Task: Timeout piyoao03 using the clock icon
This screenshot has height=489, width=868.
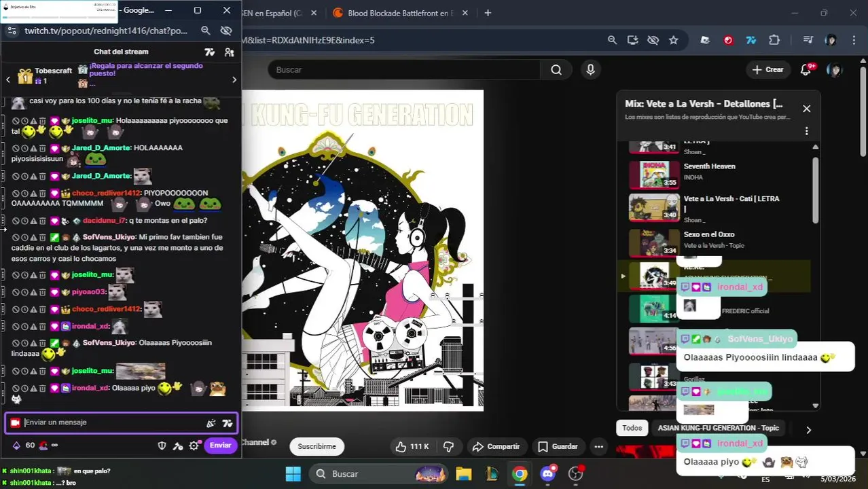Action: (24, 292)
